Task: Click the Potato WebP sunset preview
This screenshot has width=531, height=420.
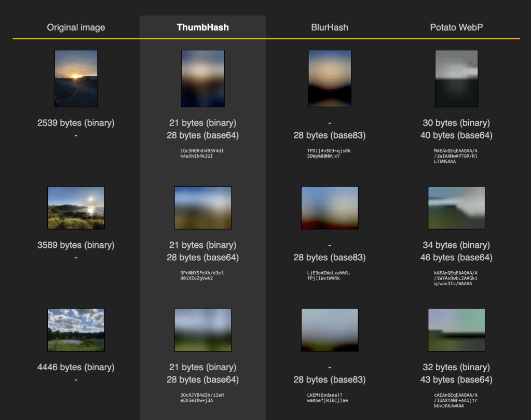Action: coord(456,78)
